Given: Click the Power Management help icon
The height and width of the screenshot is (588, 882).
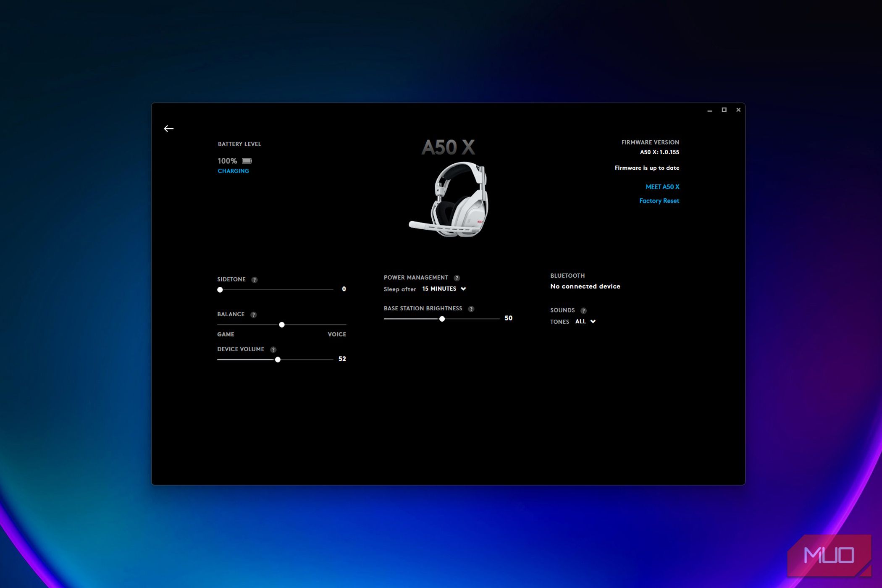Looking at the screenshot, I should point(456,277).
